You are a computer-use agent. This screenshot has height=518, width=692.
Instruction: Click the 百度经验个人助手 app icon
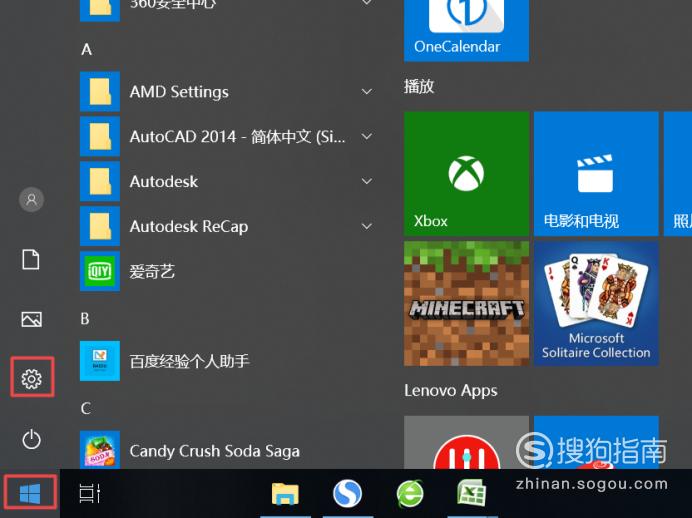(x=100, y=361)
